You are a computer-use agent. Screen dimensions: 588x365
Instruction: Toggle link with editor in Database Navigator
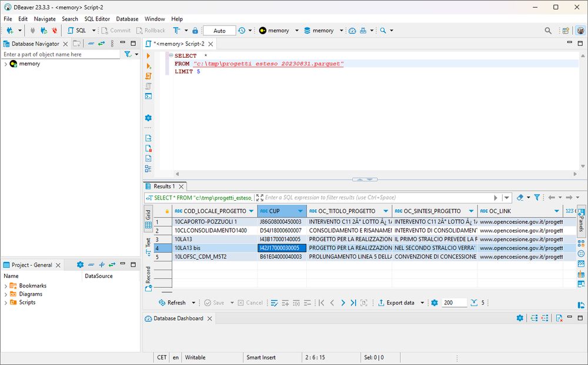101,44
